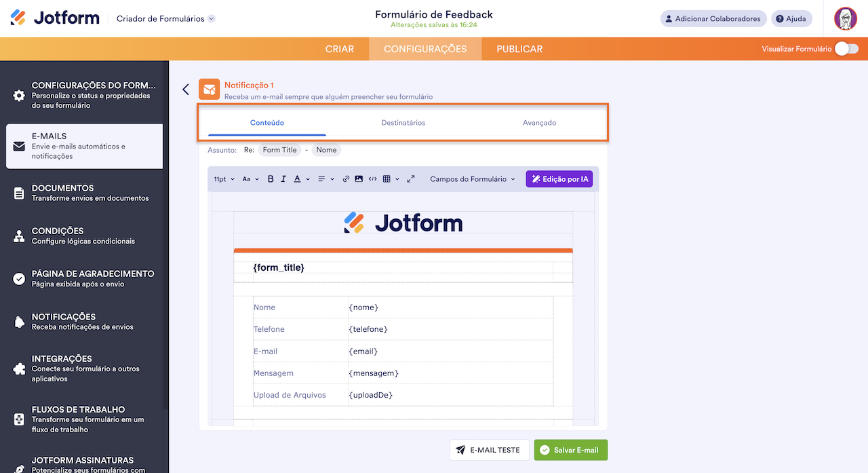Click the back arrow beside Notificação 1
Viewport: 868px width, 473px height.
pyautogui.click(x=186, y=90)
